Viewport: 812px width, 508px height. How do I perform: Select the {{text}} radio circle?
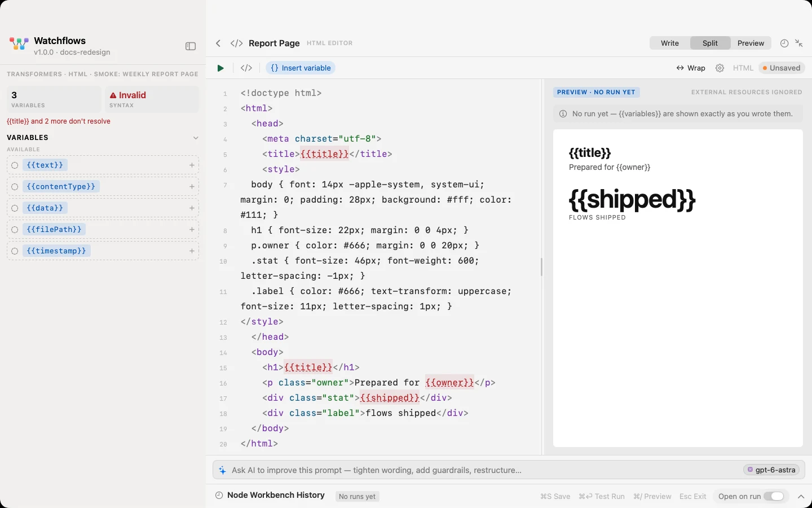(15, 165)
